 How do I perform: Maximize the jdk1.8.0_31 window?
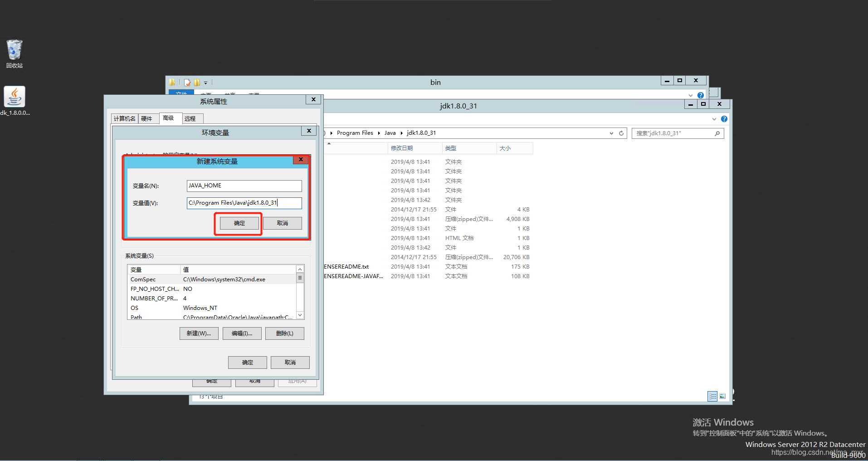(703, 104)
